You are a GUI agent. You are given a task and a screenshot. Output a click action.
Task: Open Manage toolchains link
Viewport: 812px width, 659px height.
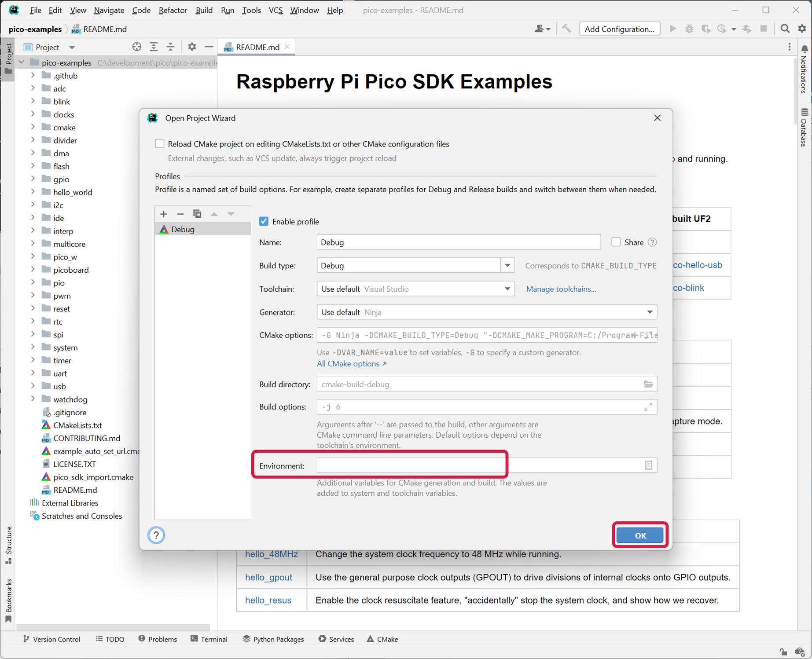point(561,289)
